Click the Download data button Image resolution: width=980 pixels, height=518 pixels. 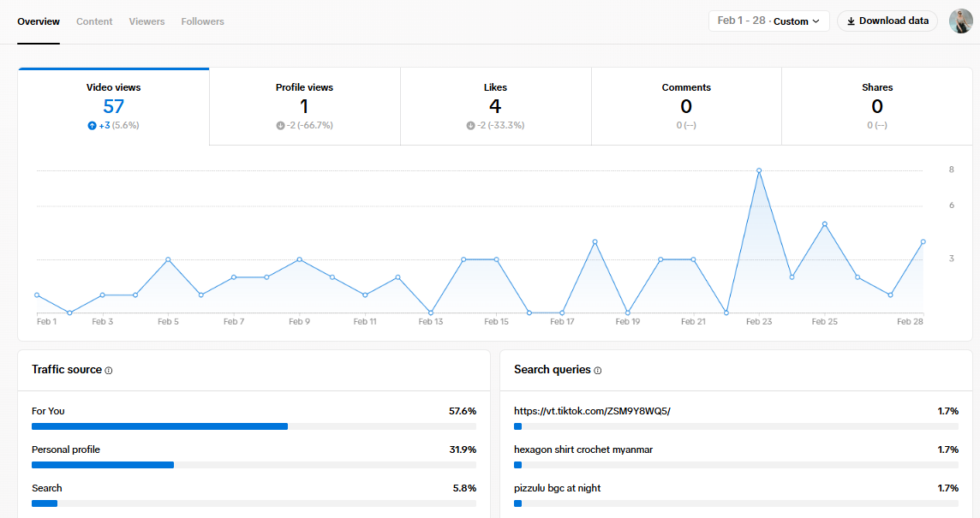pyautogui.click(x=887, y=21)
